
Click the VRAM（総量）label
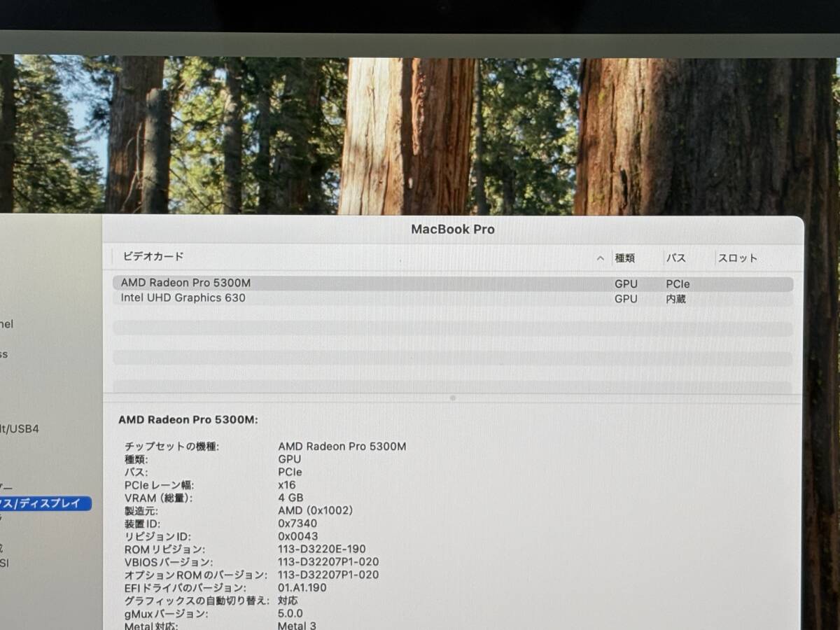(x=158, y=498)
